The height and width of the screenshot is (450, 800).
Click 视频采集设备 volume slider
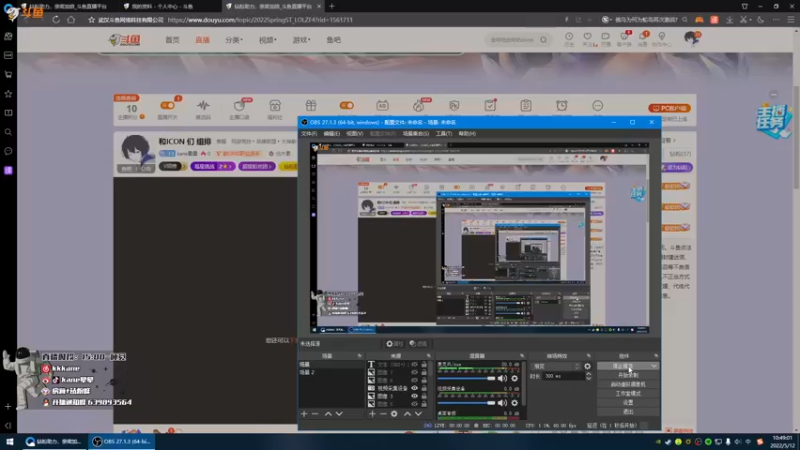click(466, 403)
